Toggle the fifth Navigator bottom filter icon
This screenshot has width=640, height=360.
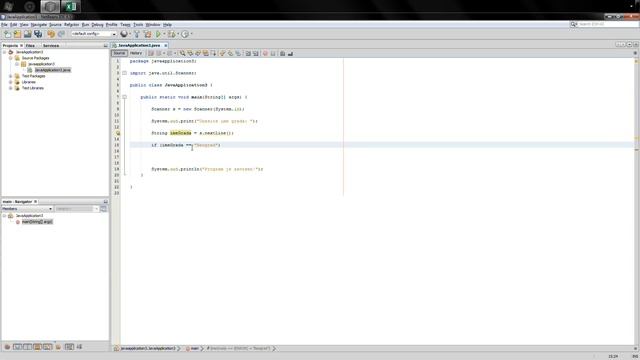point(48,347)
